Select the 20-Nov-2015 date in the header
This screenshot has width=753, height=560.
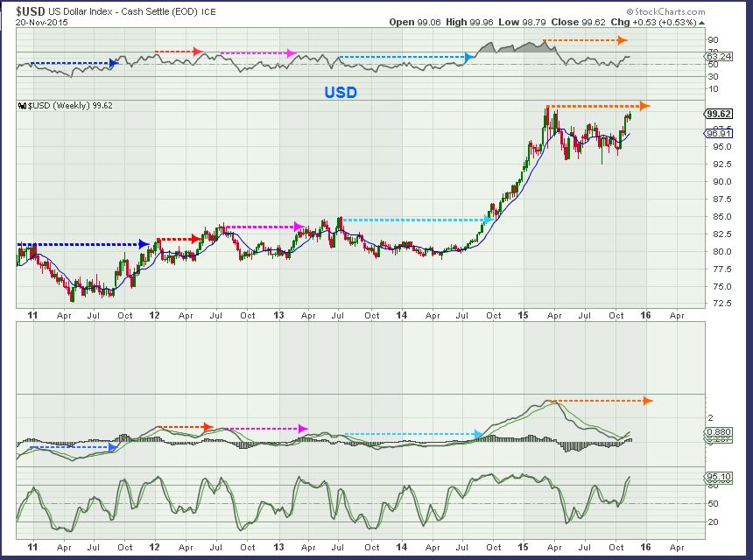[41, 23]
